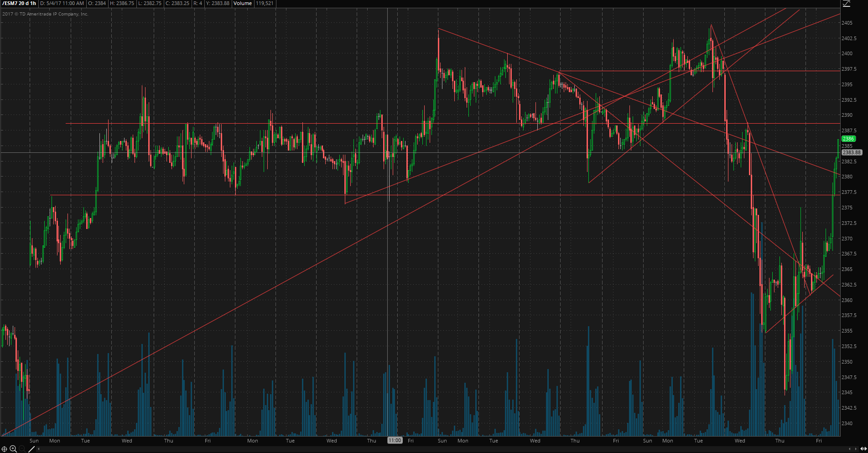Open the studies curve icon at top right
Screen dimensions: 868x453
(846, 4)
